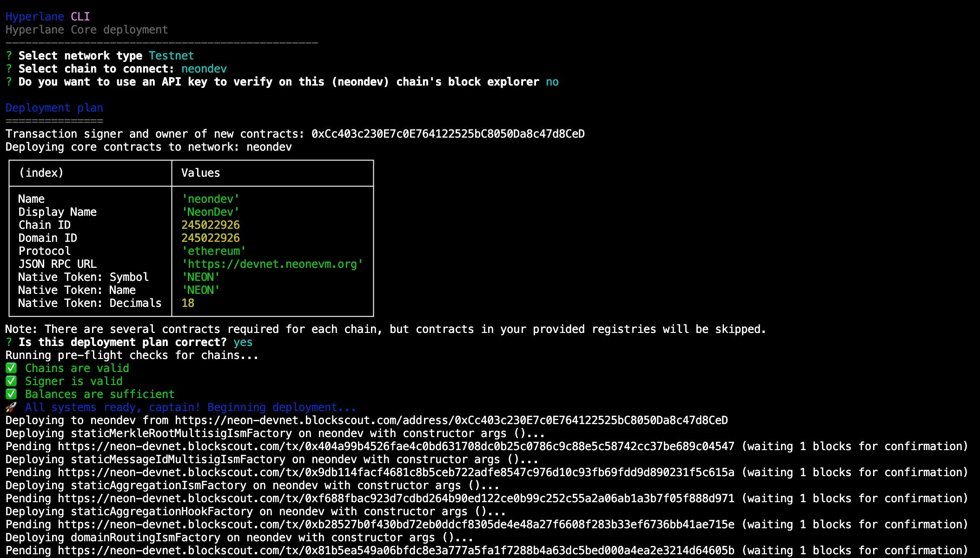The height and width of the screenshot is (558, 980).
Task: Click the 'Display Name' row label
Action: coord(57,212)
